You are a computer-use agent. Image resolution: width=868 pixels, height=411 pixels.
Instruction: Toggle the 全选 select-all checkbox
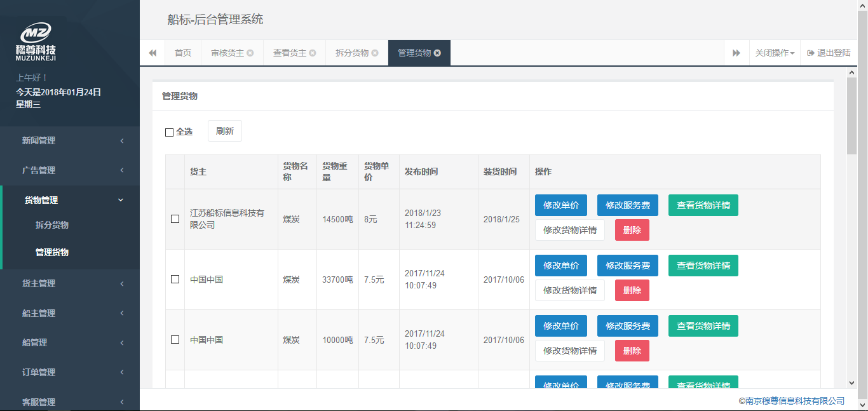tap(169, 132)
